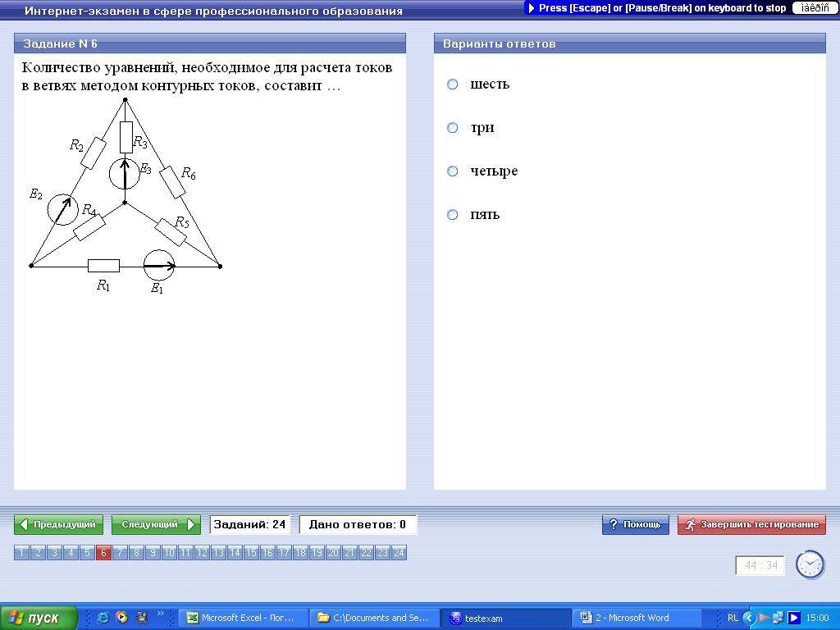This screenshot has width=840, height=630.
Task: Click the 'Заданий: 24' counter field
Action: click(249, 524)
